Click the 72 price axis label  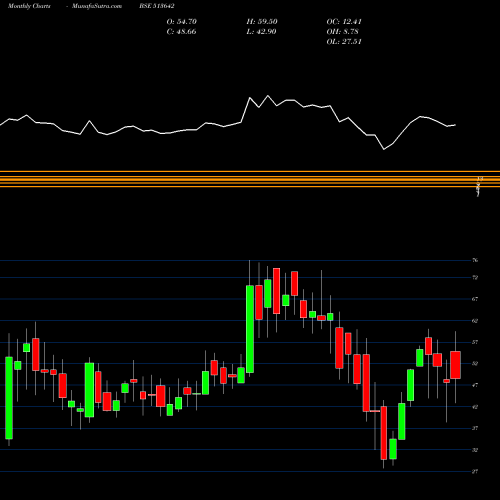(x=475, y=277)
